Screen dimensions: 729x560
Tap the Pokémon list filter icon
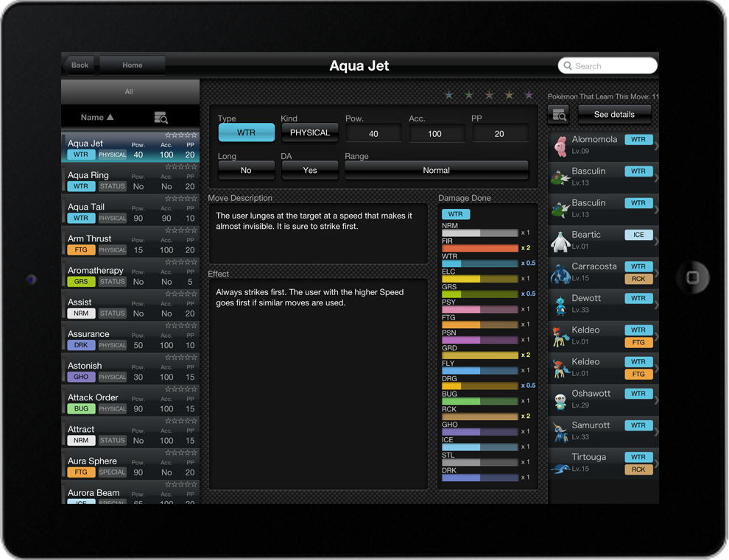coord(559,114)
